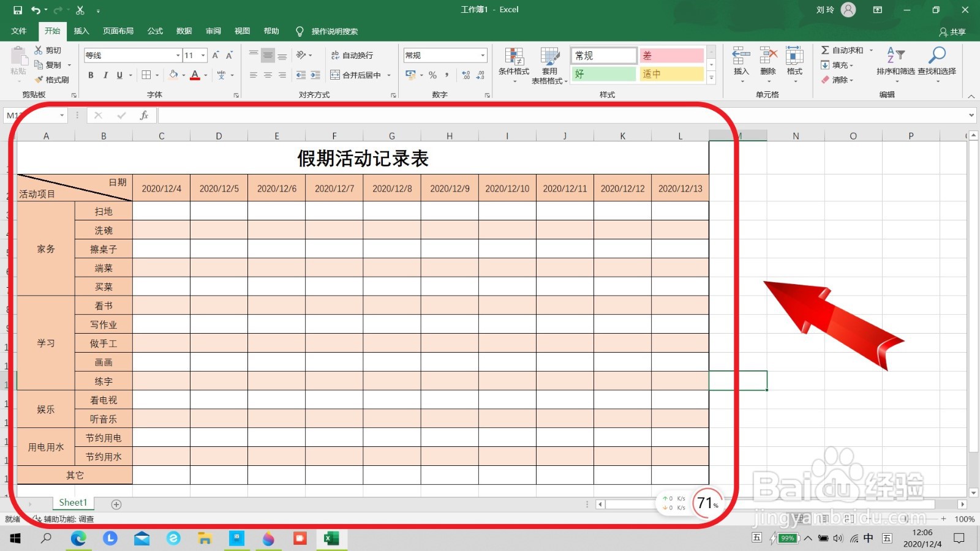This screenshot has width=980, height=551.
Task: Click the comma style icon
Action: pyautogui.click(x=447, y=75)
